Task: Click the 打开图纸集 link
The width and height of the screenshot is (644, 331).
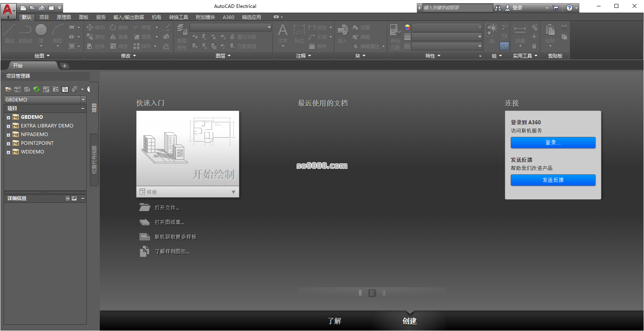Action: [x=170, y=223]
